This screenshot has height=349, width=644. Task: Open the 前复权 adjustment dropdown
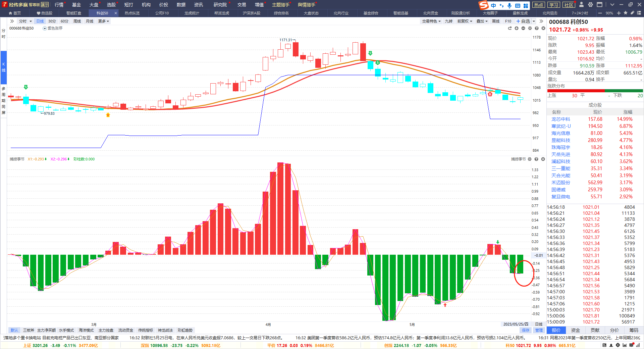[465, 21]
